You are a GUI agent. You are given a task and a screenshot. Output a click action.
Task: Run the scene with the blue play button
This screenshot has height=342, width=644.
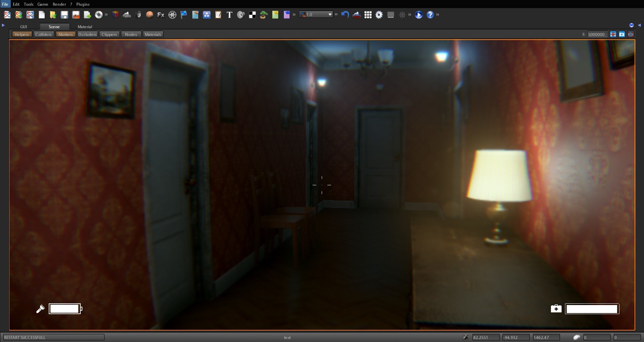(x=418, y=14)
